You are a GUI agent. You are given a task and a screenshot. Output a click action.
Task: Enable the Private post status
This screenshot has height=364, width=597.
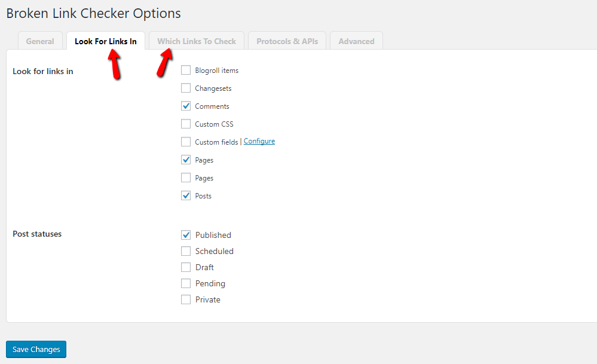click(x=186, y=299)
